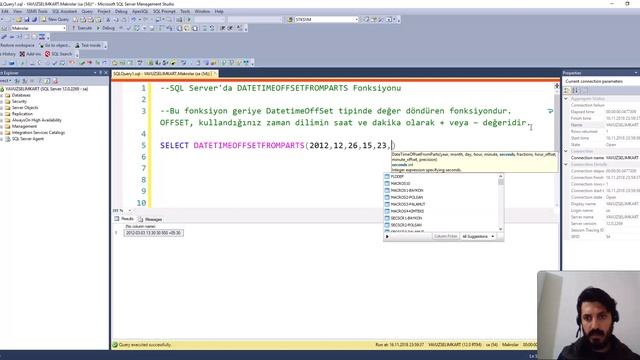Open SQL Search
The height and width of the screenshot is (360, 640).
click(x=58, y=54)
